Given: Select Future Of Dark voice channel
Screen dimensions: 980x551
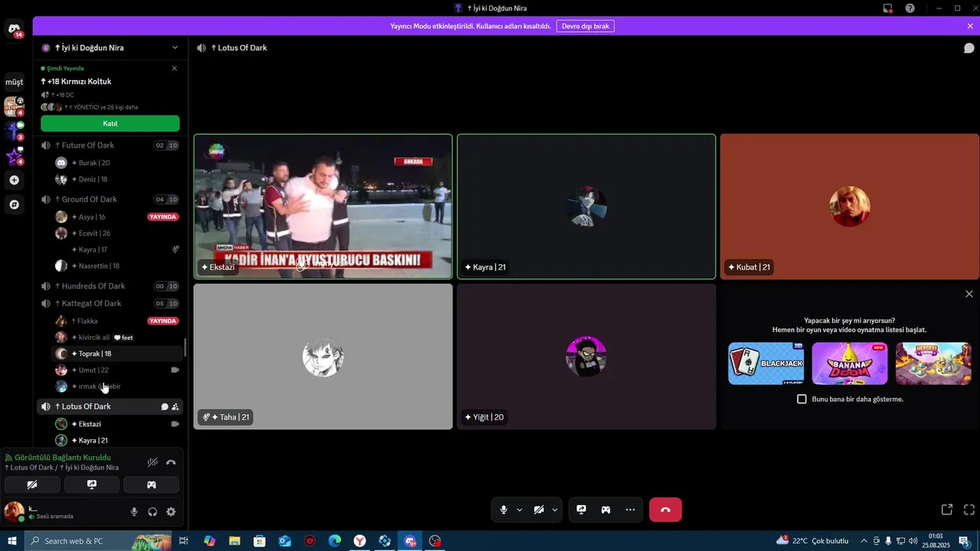Looking at the screenshot, I should [110, 145].
